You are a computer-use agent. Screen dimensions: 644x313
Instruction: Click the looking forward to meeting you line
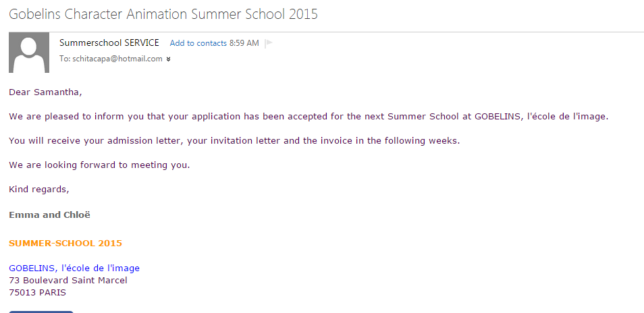coord(99,165)
